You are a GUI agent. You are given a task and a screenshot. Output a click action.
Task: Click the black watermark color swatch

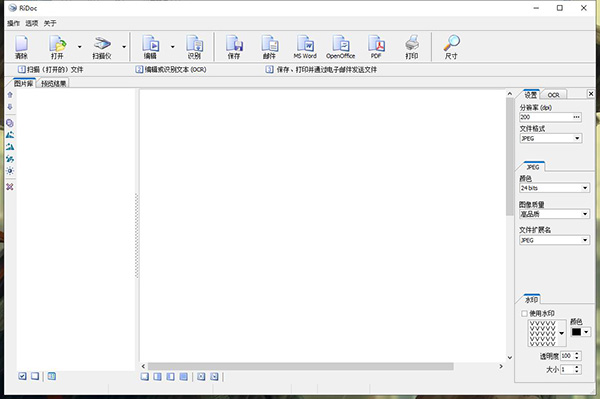click(576, 332)
